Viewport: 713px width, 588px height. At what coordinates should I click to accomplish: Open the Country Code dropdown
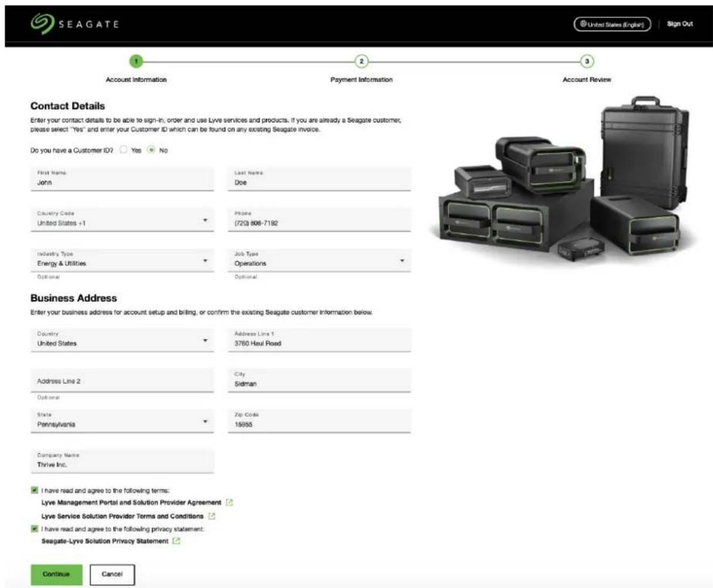(x=122, y=220)
